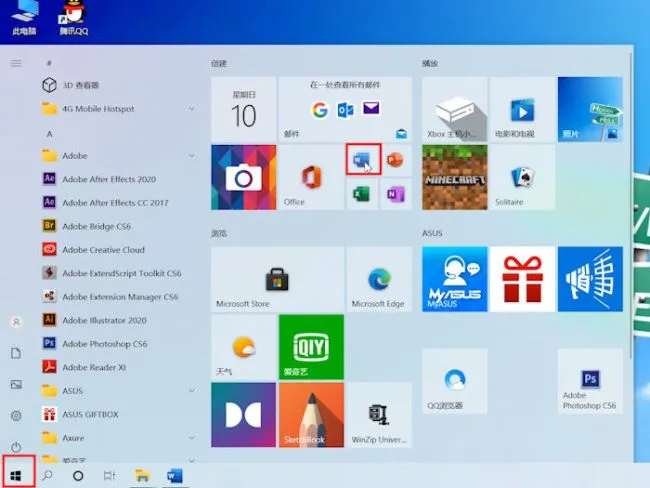
Task: Open the Office tile
Action: [x=311, y=177]
